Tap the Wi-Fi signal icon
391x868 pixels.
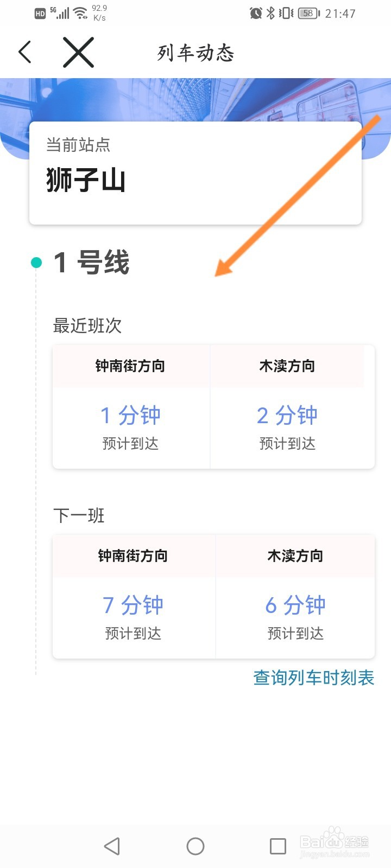[x=81, y=13]
